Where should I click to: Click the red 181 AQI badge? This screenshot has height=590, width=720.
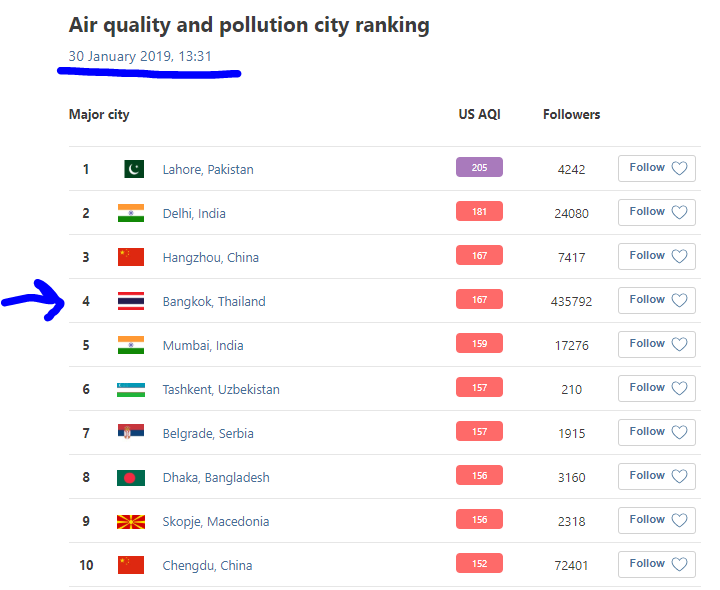pos(479,212)
